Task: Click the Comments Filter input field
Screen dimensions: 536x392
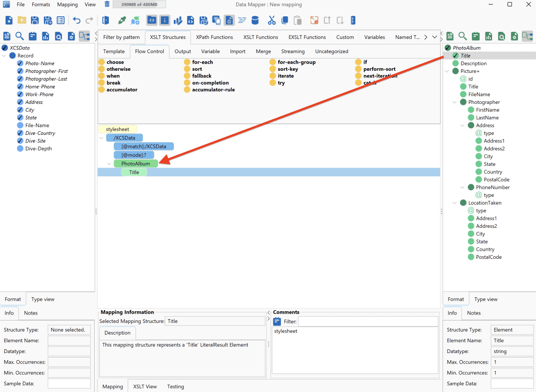Action: pyautogui.click(x=368, y=322)
